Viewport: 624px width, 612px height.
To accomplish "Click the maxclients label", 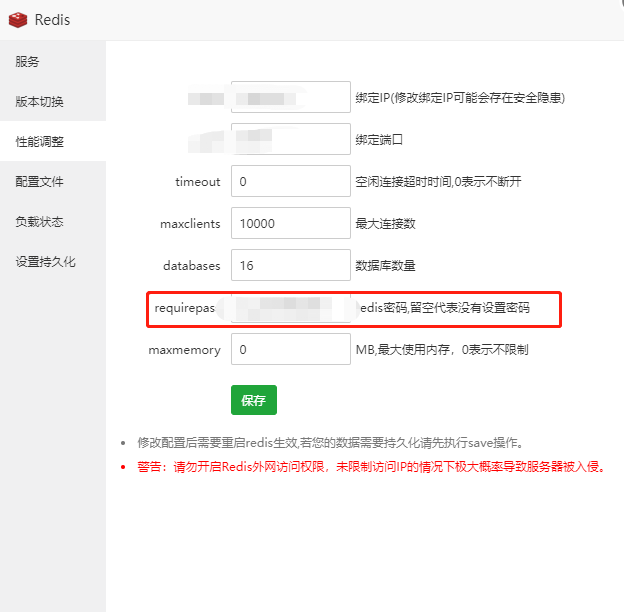I will pos(190,224).
